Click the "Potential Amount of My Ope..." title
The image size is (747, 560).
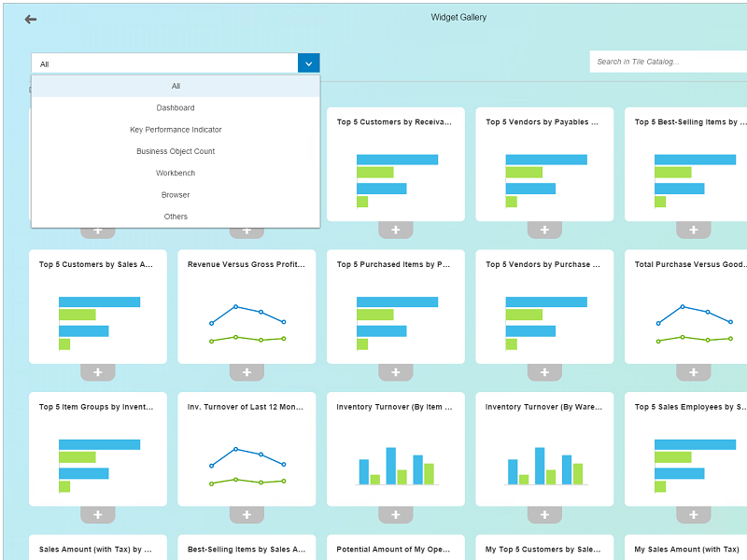393,549
